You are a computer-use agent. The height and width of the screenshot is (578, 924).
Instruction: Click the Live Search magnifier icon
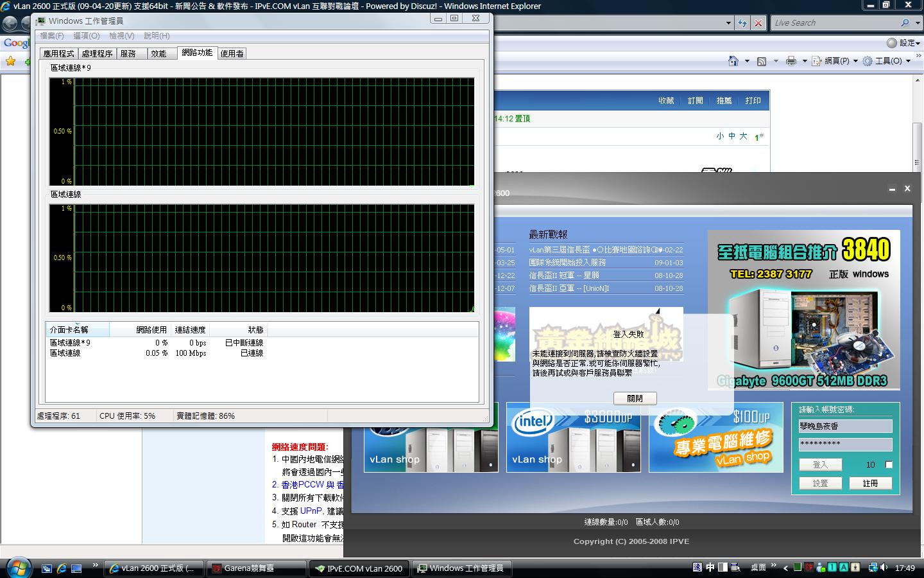click(905, 23)
